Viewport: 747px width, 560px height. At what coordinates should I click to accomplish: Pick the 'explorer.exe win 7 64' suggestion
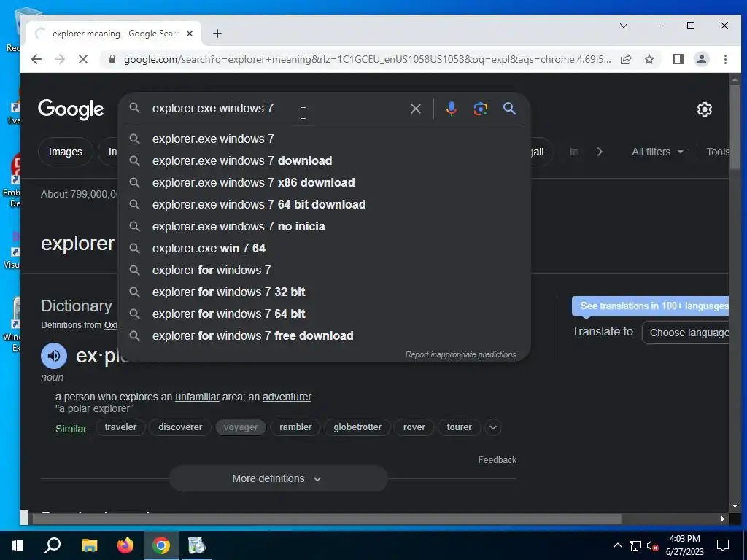click(x=324, y=249)
